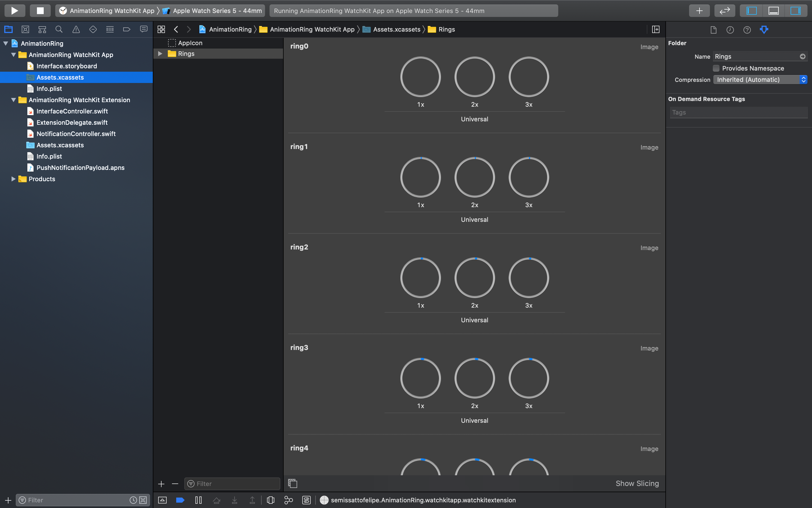
Task: Show the Attributes inspector
Action: (x=764, y=30)
